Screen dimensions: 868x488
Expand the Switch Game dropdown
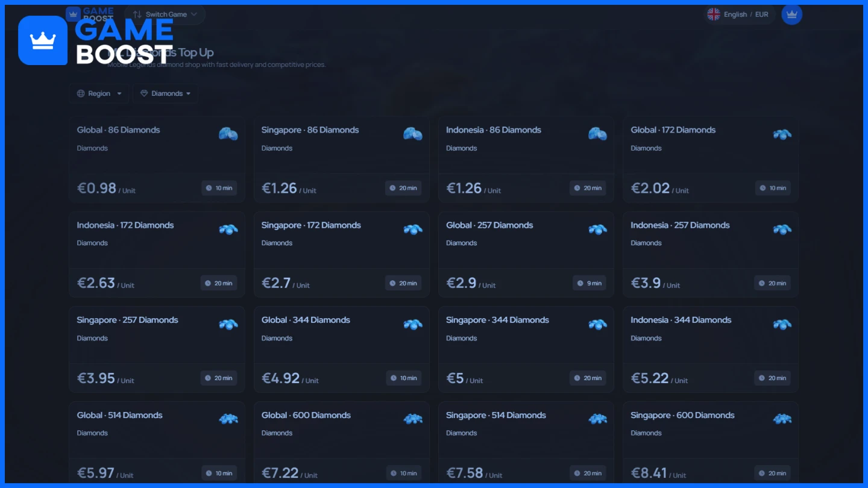(165, 14)
